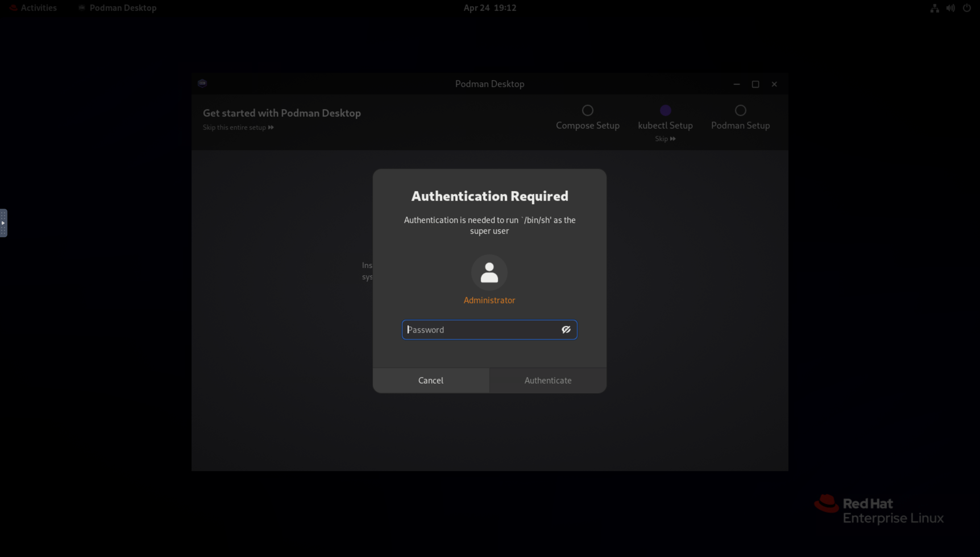Screen dimensions: 980x557
Task: Minimize the Podman Desktop window
Action: tap(736, 84)
